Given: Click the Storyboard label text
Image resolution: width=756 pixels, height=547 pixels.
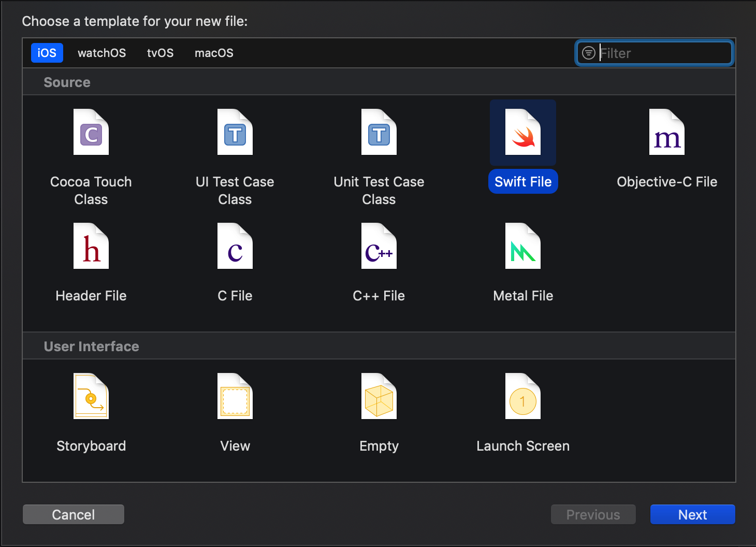Looking at the screenshot, I should coord(91,446).
